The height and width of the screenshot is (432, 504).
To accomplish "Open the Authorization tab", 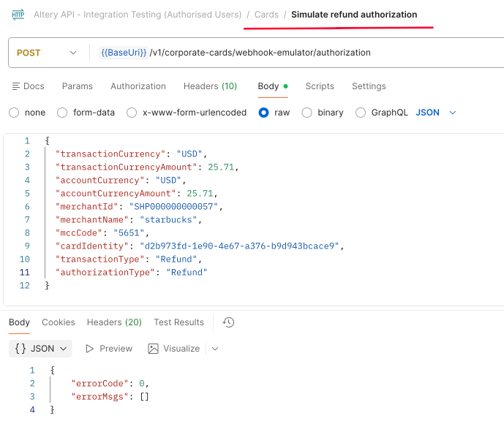I will click(x=138, y=86).
